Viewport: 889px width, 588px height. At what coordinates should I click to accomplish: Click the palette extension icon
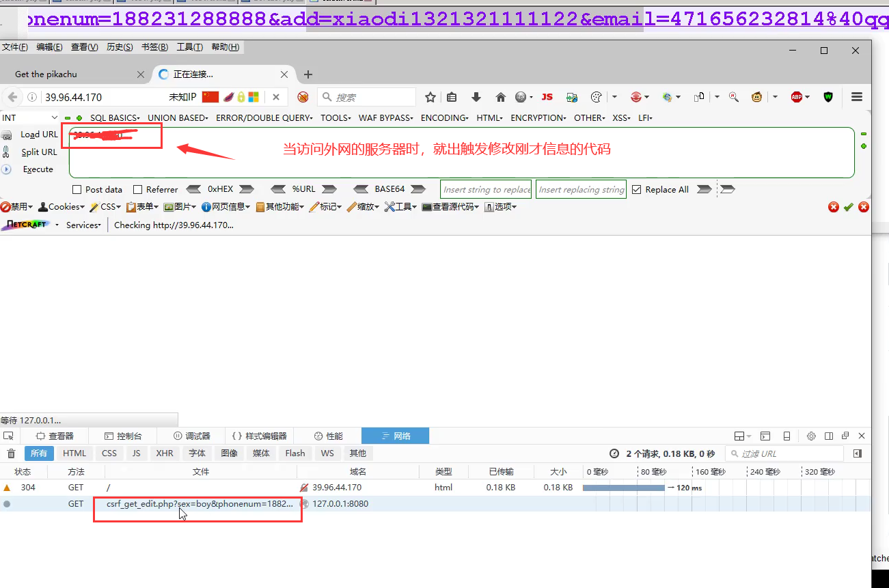tap(596, 97)
